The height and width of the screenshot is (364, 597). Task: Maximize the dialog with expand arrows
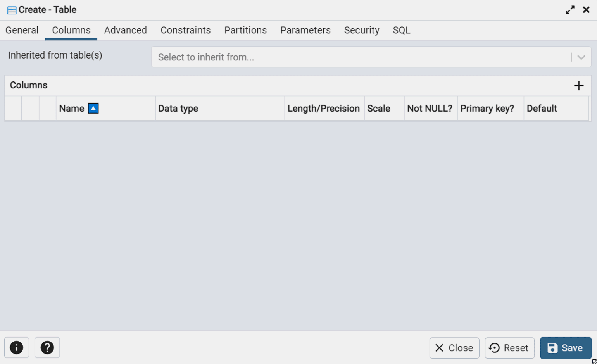(570, 10)
